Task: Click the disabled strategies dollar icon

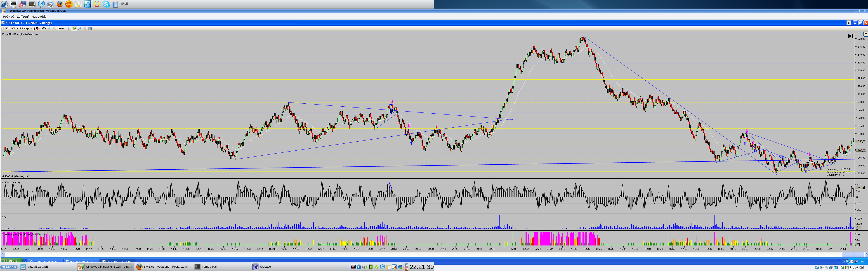Action: coord(85,29)
